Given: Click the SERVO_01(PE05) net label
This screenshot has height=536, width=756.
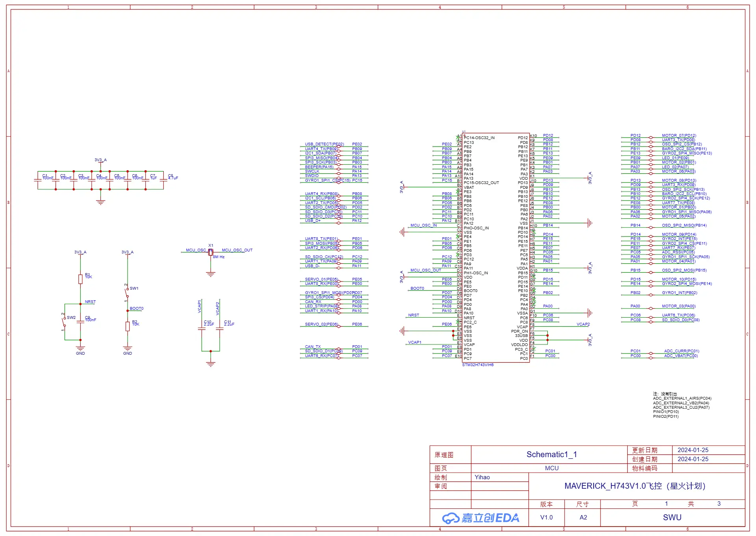Looking at the screenshot, I should point(321,279).
